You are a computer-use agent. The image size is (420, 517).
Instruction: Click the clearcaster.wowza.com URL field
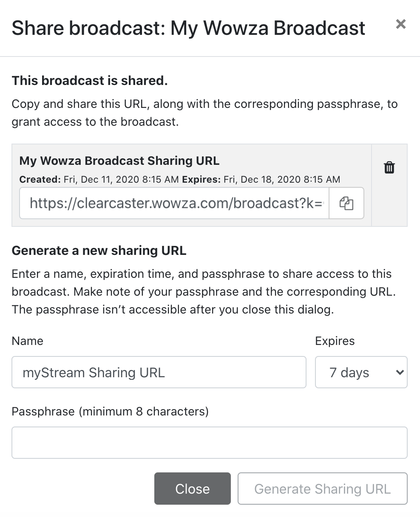[x=174, y=203]
